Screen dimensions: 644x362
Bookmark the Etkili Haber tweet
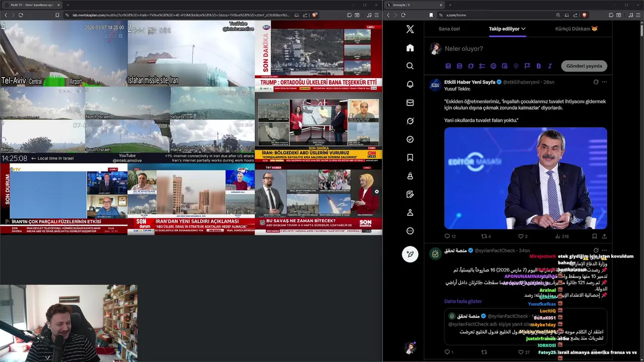point(594,236)
